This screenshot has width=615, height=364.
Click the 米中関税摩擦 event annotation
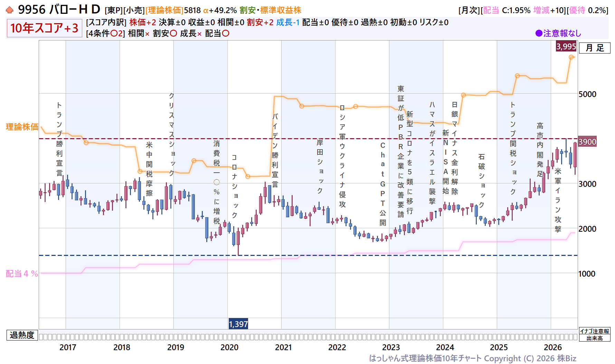tap(149, 169)
